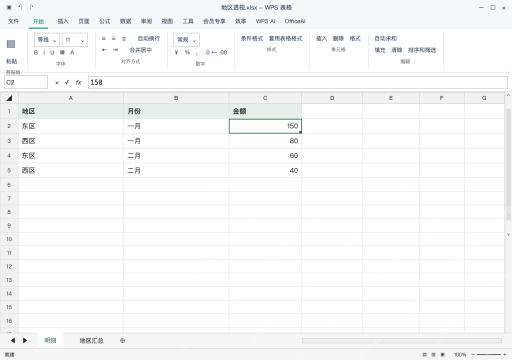The height and width of the screenshot is (360, 512).
Task: Open the 清除 clear menu
Action: [396, 50]
